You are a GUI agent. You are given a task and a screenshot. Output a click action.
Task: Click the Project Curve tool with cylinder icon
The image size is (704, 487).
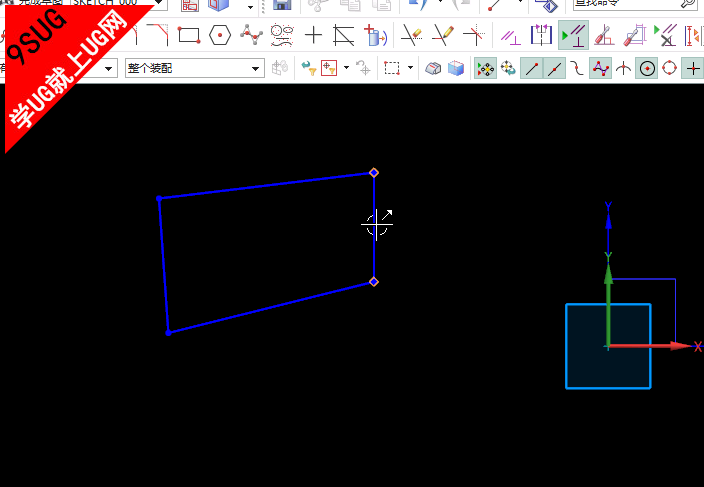tap(375, 35)
